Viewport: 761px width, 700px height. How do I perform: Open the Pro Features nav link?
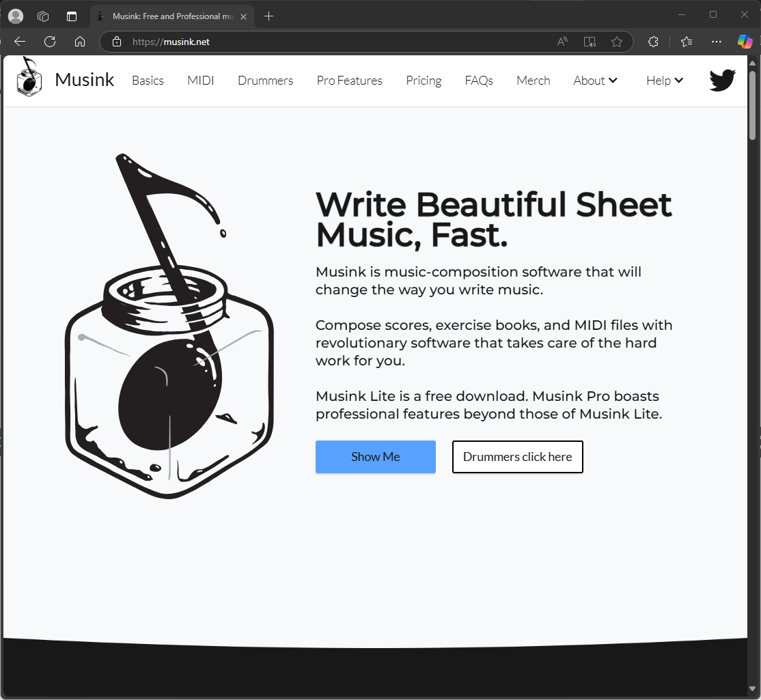pos(349,81)
